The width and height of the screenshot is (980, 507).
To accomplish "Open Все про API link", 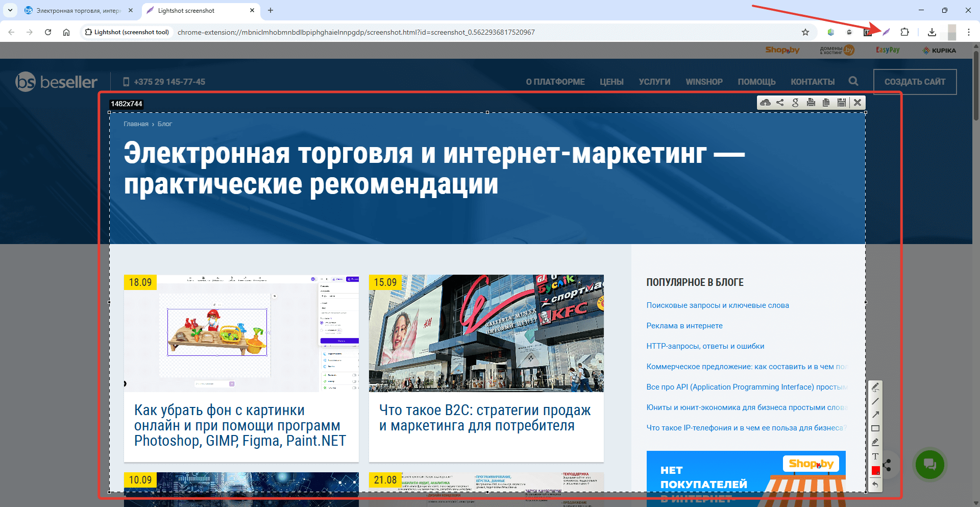I will [747, 387].
